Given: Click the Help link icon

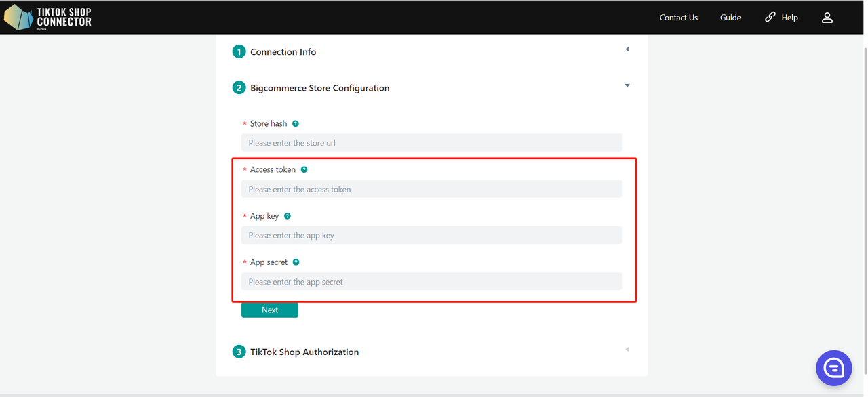Looking at the screenshot, I should click(x=770, y=17).
